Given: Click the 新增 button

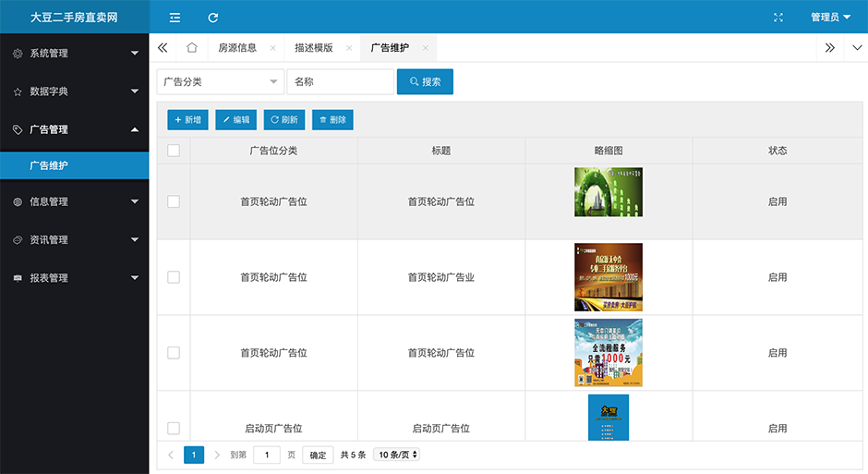Looking at the screenshot, I should (187, 120).
